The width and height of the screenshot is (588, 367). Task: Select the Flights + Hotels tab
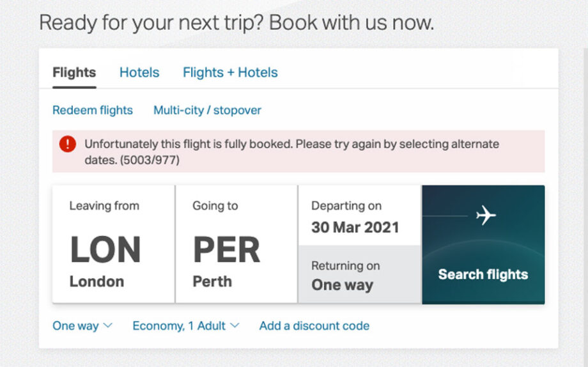point(230,73)
